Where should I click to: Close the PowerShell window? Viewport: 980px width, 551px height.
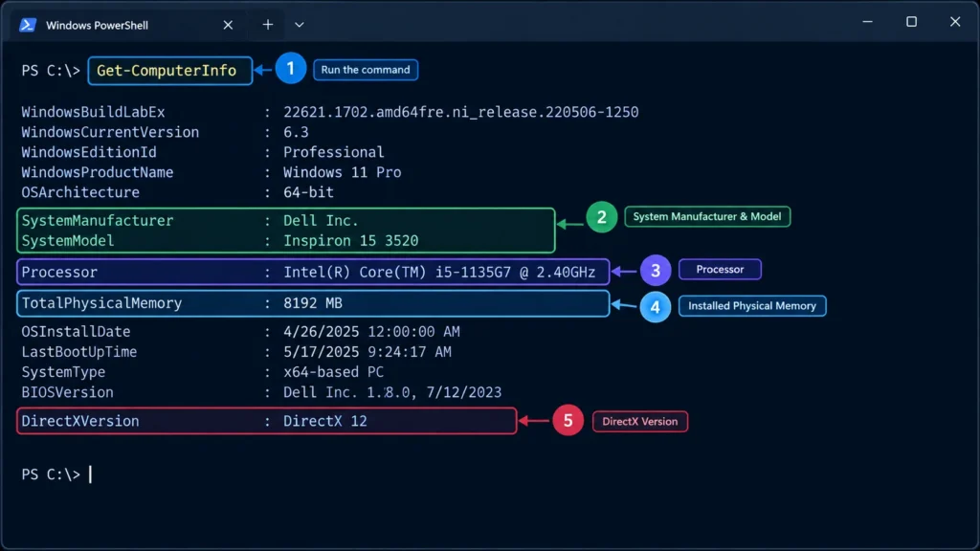click(955, 22)
